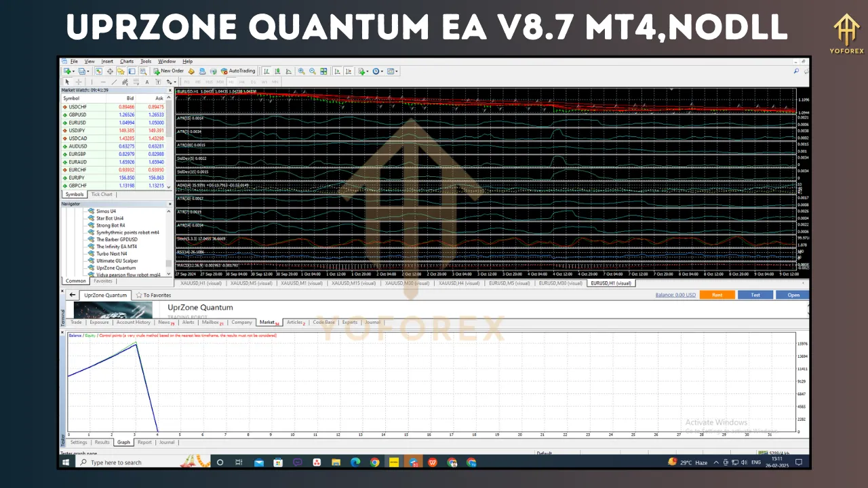The width and height of the screenshot is (868, 488).
Task: Toggle the Navigator star-folder icon
Action: tap(121, 70)
